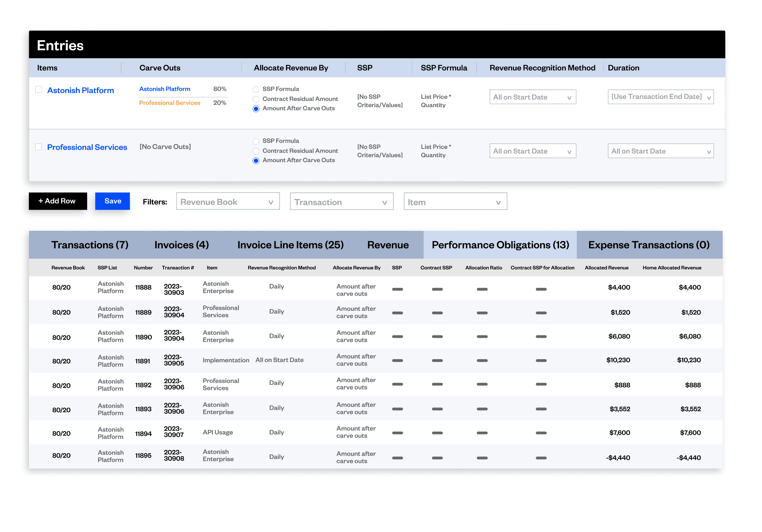This screenshot has width=762, height=532.
Task: Select Contract Residual Amount for Professional Services
Action: click(x=256, y=151)
